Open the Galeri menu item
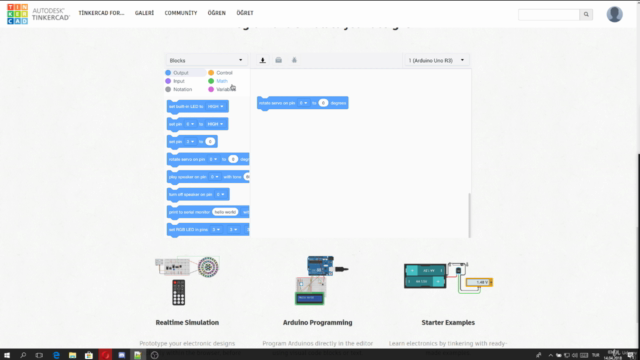640x360 pixels. pos(144,13)
